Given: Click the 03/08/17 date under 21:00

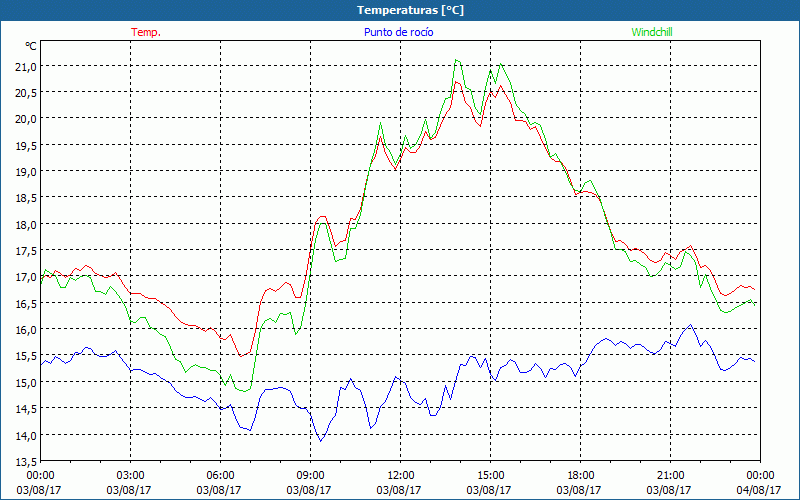Looking at the screenshot, I should pyautogui.click(x=669, y=490).
